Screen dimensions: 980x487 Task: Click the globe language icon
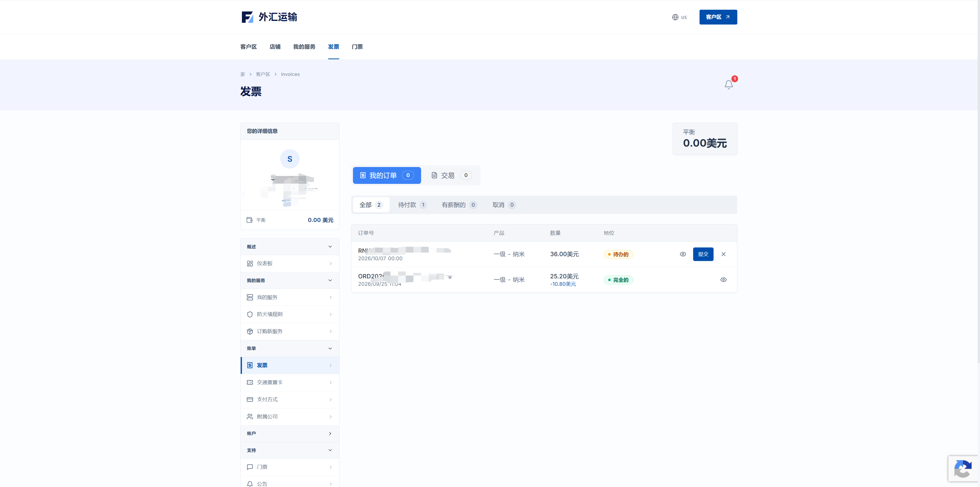[x=675, y=17]
